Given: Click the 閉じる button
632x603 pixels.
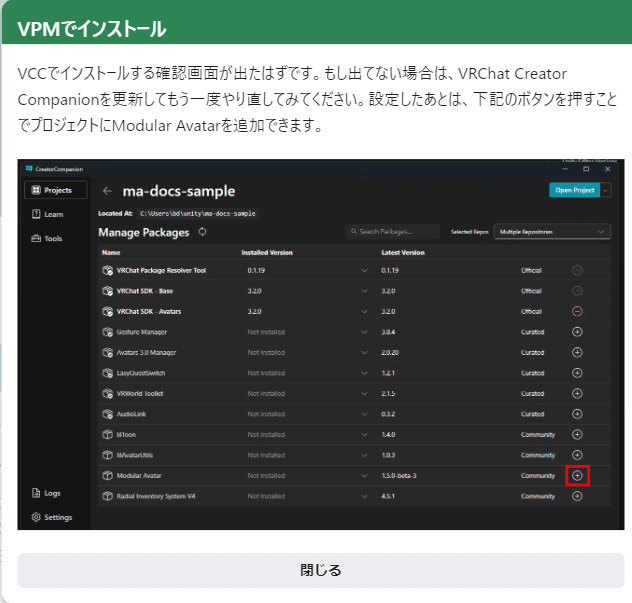Looking at the screenshot, I should [320, 570].
